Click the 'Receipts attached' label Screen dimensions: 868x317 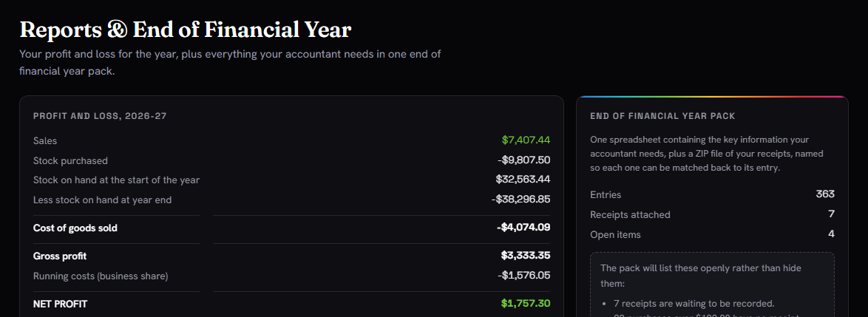click(630, 214)
